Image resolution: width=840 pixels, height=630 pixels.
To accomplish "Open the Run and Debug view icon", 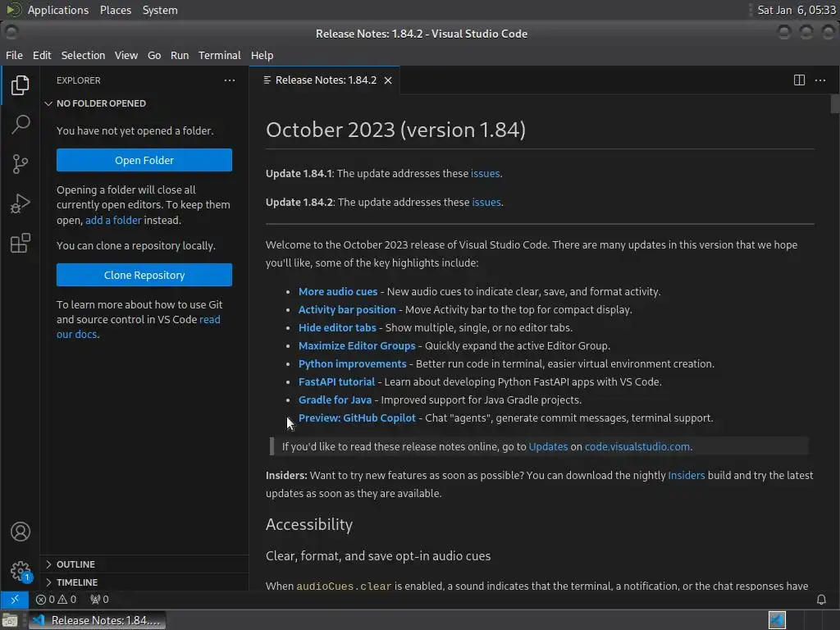I will [20, 203].
